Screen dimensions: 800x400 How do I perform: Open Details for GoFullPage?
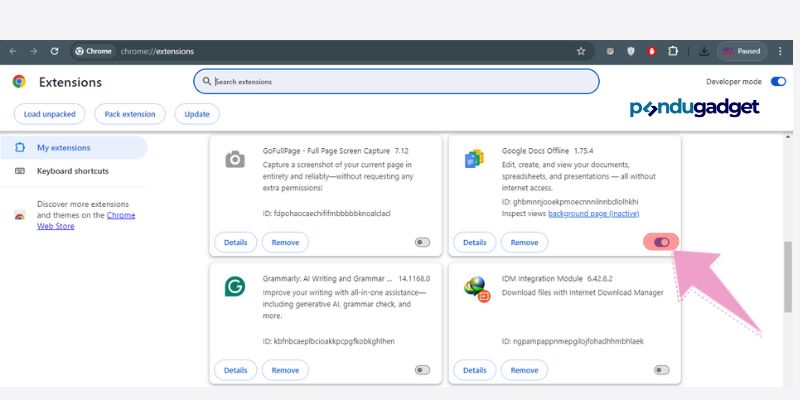[x=235, y=242]
